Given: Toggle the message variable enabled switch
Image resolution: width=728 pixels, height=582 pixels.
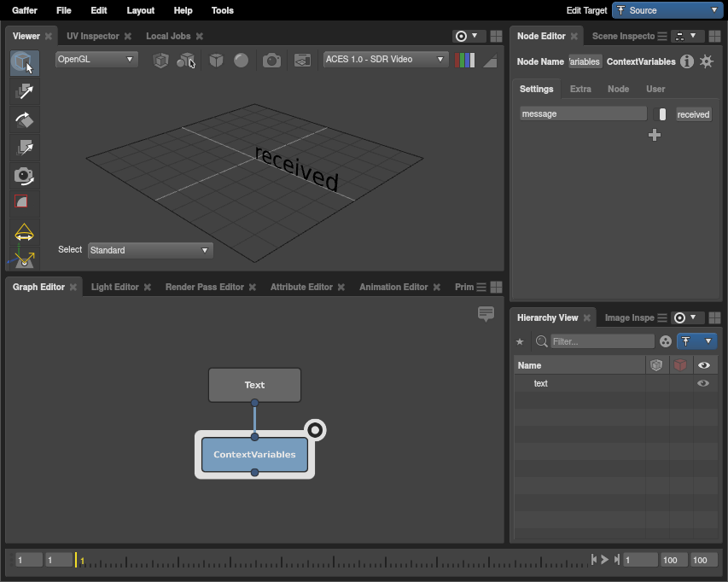Looking at the screenshot, I should click(x=661, y=114).
